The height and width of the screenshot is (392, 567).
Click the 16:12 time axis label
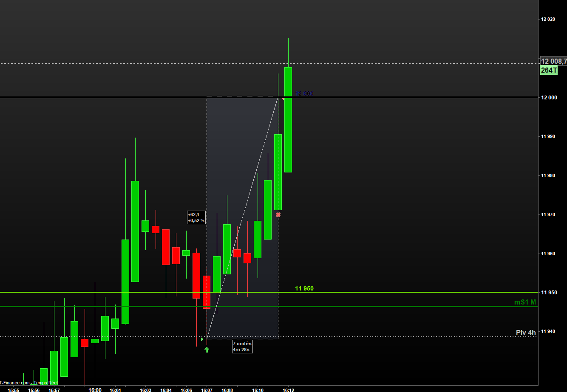point(289,390)
